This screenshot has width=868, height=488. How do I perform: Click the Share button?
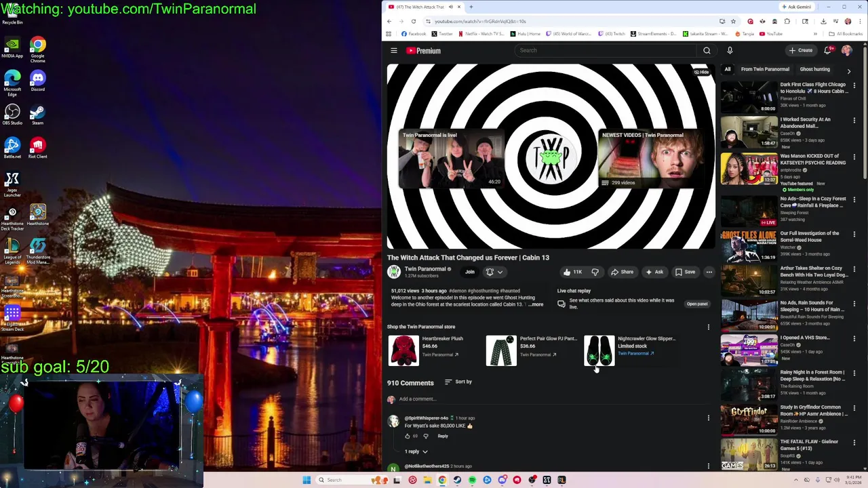(622, 272)
